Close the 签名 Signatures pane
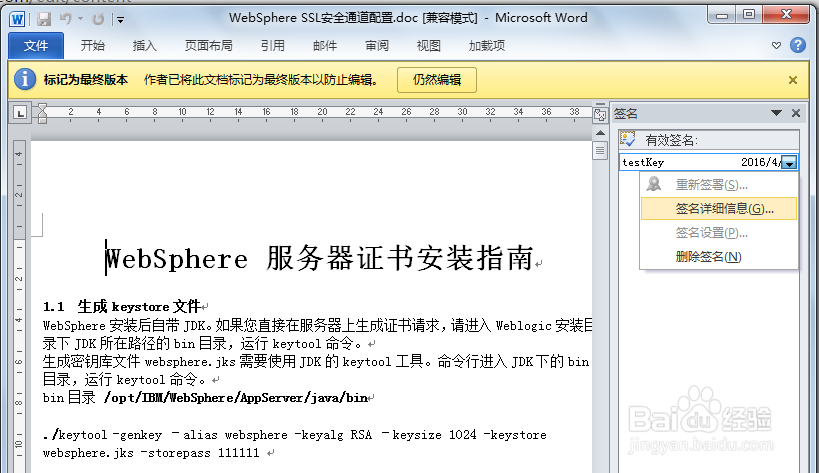Screen dimensions: 819x473 pyautogui.click(x=795, y=113)
